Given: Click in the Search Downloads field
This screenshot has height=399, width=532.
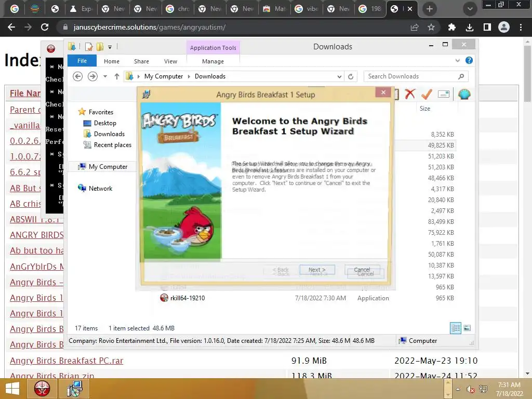Looking at the screenshot, I should tap(410, 76).
